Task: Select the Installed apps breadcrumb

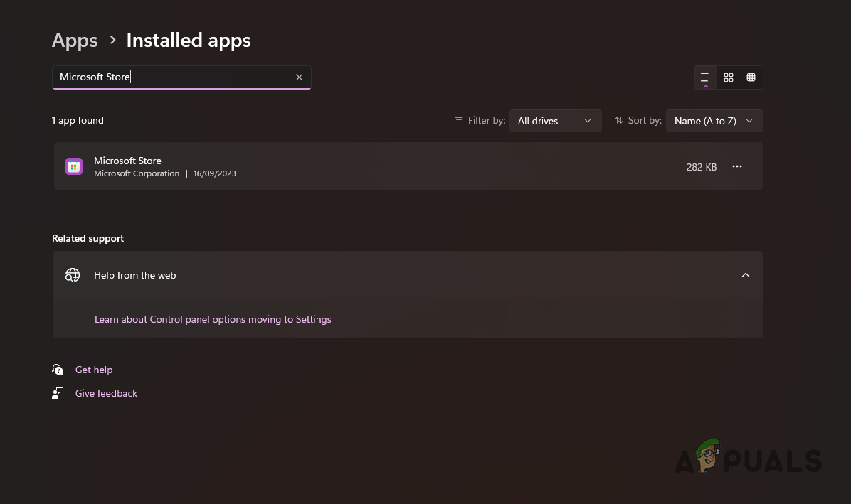Action: (188, 40)
